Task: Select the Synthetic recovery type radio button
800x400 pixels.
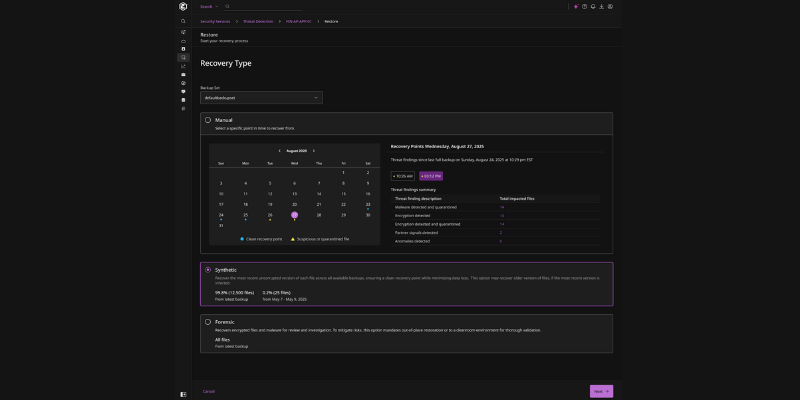Action: click(208, 269)
